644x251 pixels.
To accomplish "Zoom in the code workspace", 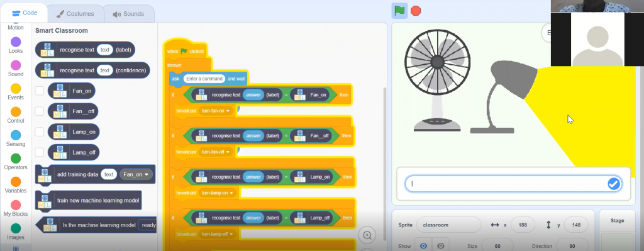I will tap(367, 235).
